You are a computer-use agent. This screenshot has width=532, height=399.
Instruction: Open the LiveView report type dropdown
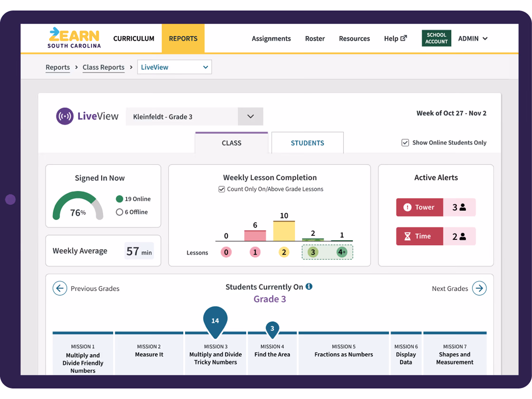pyautogui.click(x=174, y=67)
